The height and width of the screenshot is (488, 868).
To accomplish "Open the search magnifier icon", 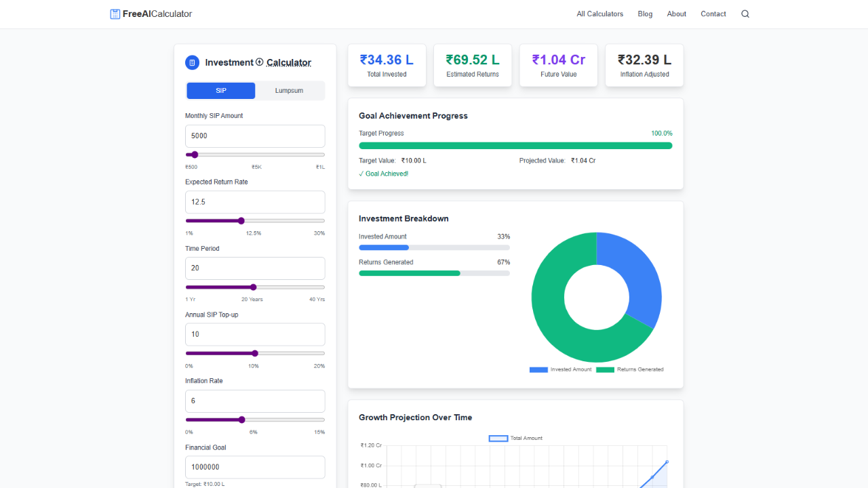I will [x=745, y=14].
